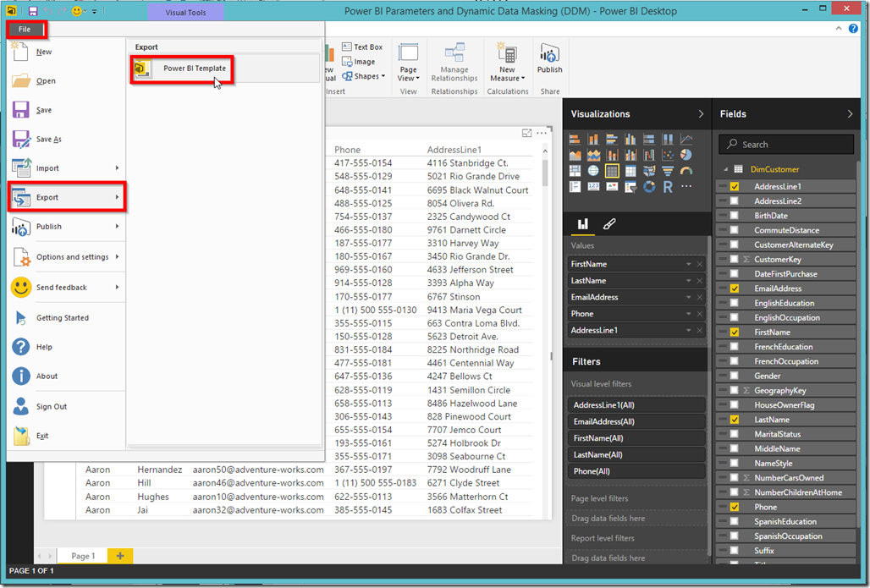
Task: Choose the Clustered column chart visualization
Action: tap(630, 140)
